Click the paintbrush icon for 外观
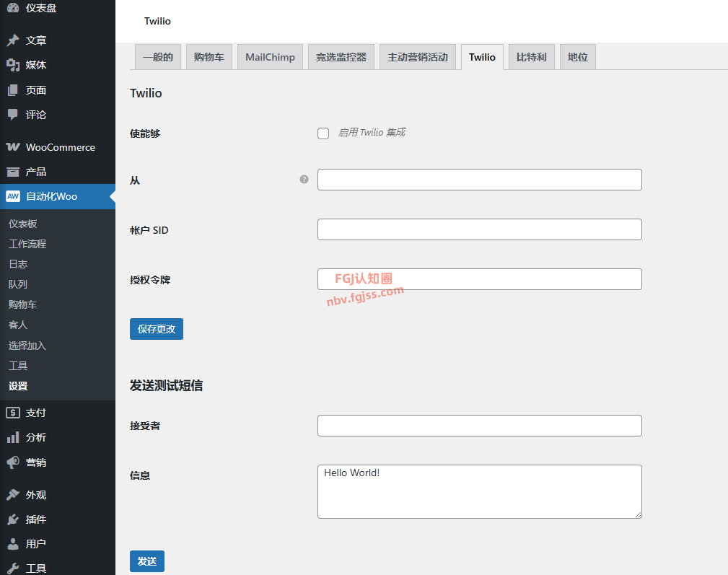Screen dimensions: 728x575 [x=13, y=495]
